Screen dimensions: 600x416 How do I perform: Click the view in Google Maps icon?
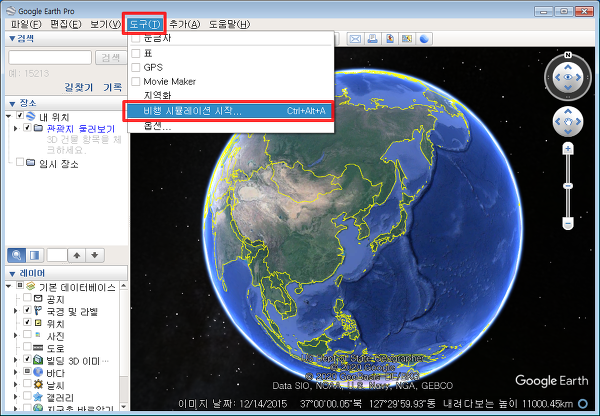click(x=407, y=39)
